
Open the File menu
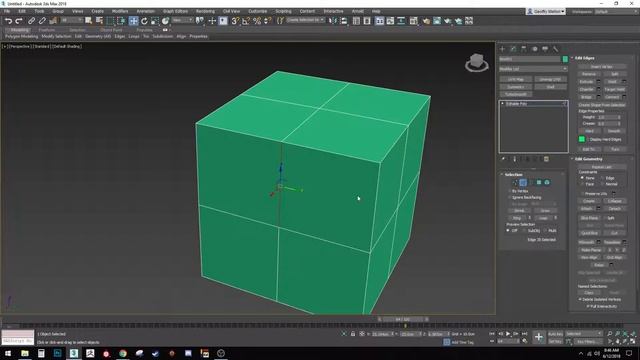(x=7, y=11)
